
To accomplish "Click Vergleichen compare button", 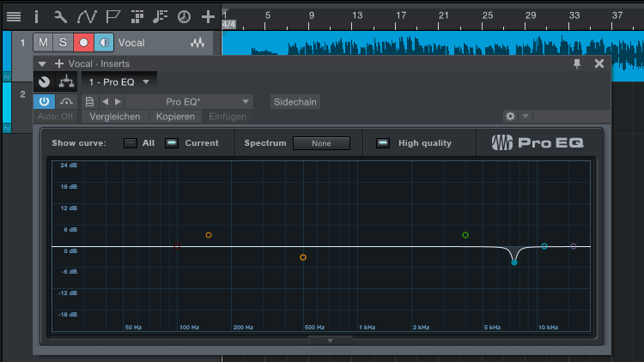I will coord(115,117).
